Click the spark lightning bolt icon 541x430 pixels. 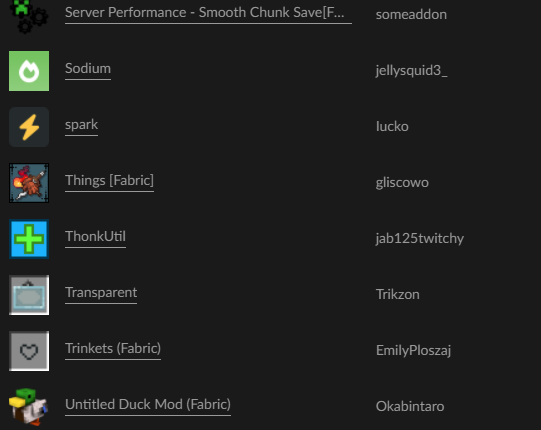pyautogui.click(x=29, y=127)
